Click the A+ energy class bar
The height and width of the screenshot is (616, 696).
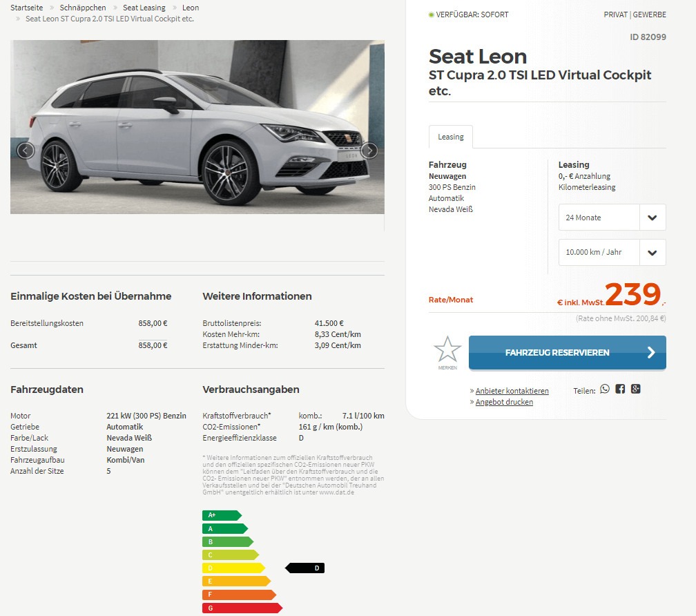(x=222, y=515)
